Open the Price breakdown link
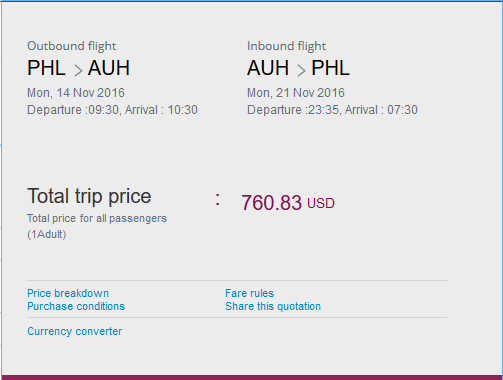Viewport: 503px width, 380px height. (68, 293)
